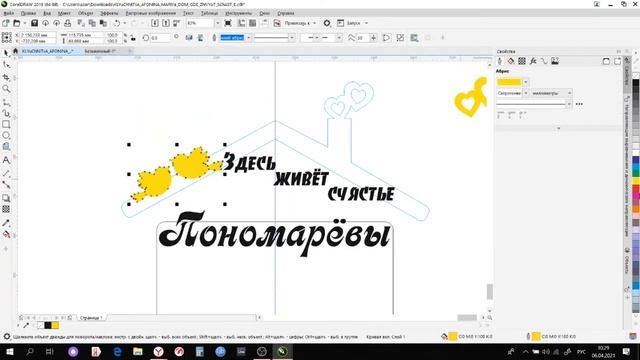Select the Ellipse tool
The height and width of the screenshot is (360, 640).
coord(6,135)
